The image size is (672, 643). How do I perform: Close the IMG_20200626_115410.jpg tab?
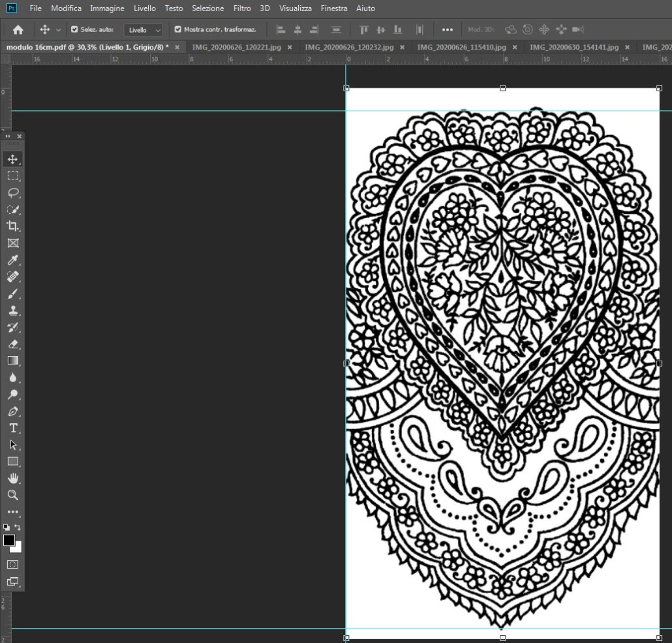click(x=515, y=48)
